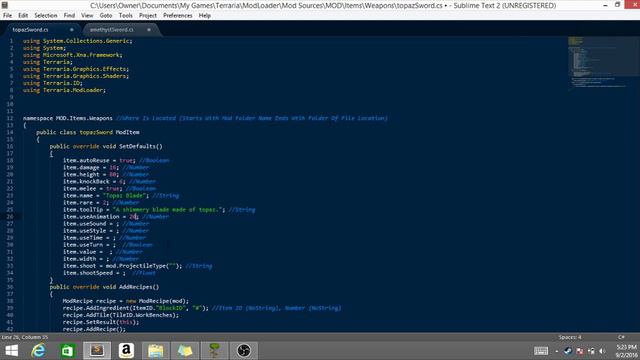640x360 pixels.
Task: Click line number 12 in the gutter
Action: tap(10, 118)
